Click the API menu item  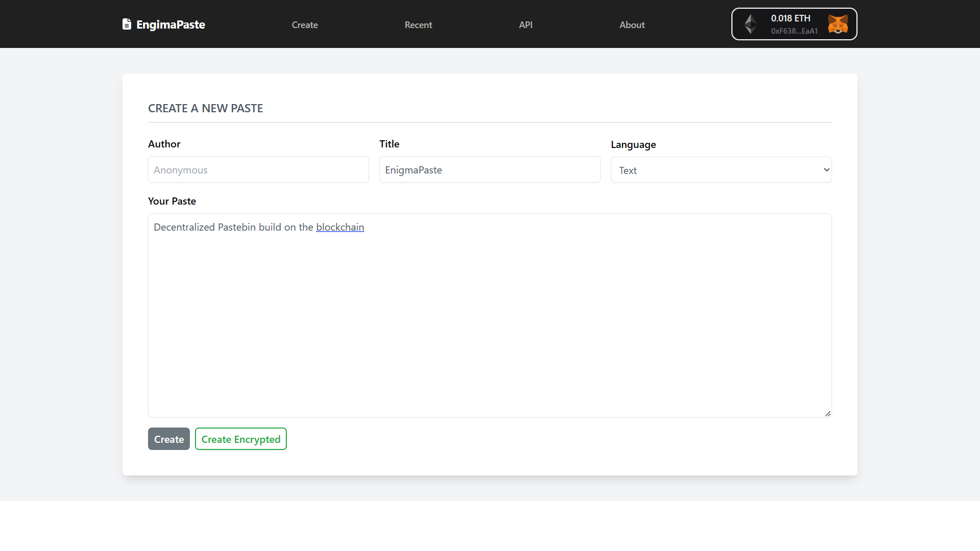pos(526,24)
